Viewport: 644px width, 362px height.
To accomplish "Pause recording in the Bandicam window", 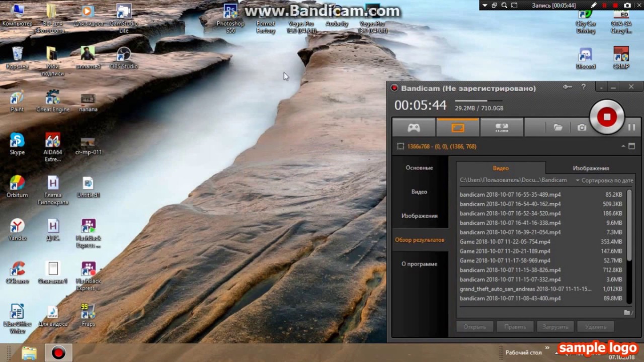I will (632, 128).
